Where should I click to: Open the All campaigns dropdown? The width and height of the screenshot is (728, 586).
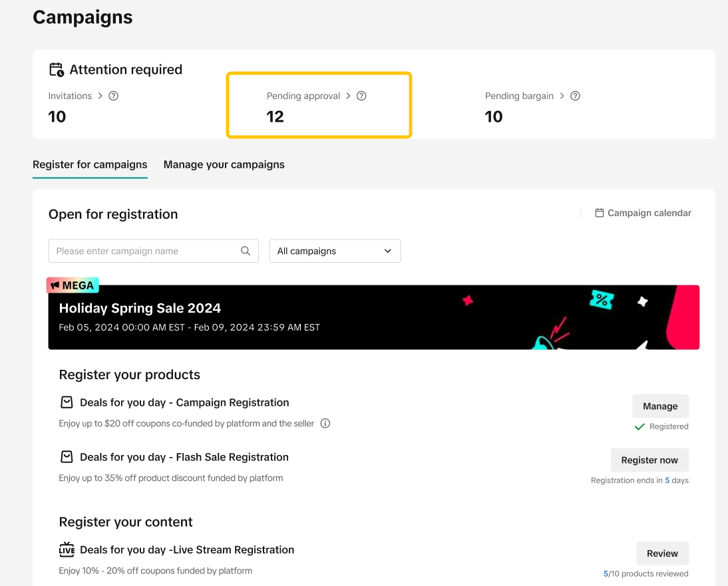pyautogui.click(x=335, y=251)
